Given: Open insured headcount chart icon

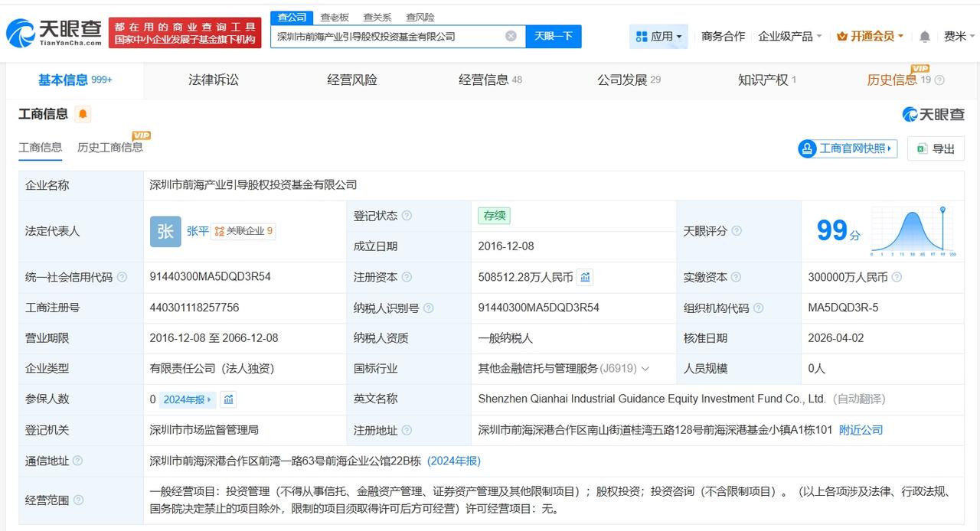Looking at the screenshot, I should pos(228,399).
